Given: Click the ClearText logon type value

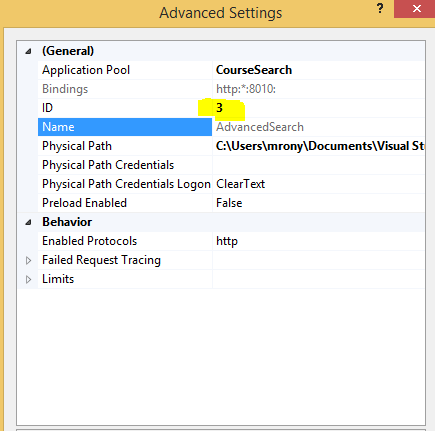Looking at the screenshot, I should click(x=240, y=184).
